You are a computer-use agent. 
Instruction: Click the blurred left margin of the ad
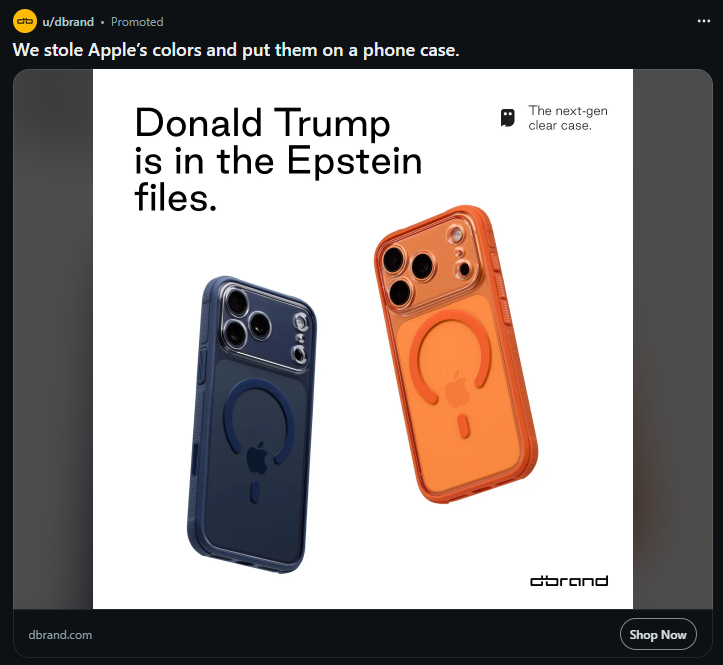tap(52, 340)
